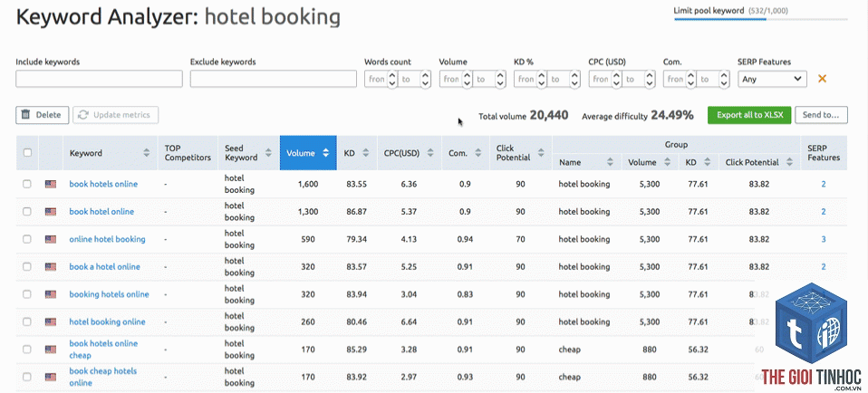Image resolution: width=868 pixels, height=393 pixels.
Task: Toggle the select-all header checkbox
Action: pyautogui.click(x=27, y=153)
